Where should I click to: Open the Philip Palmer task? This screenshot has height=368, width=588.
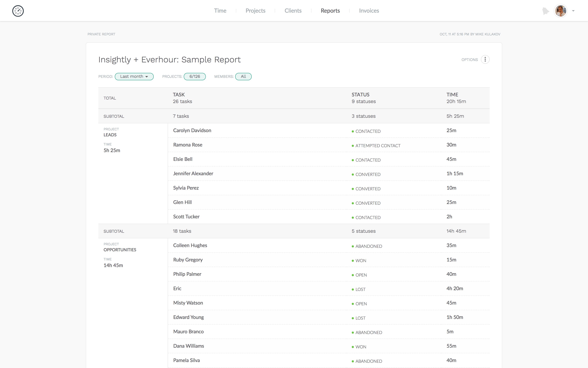click(187, 274)
